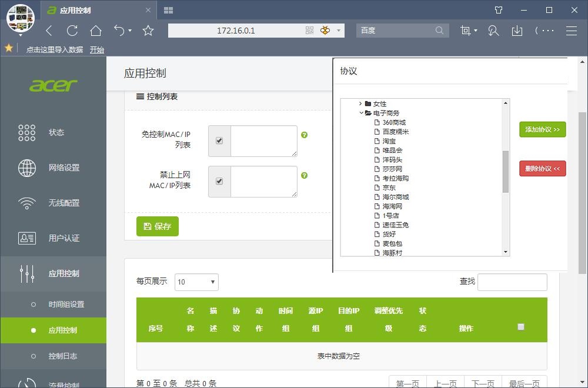Open 用户认证 with the ID card icon

[26, 238]
